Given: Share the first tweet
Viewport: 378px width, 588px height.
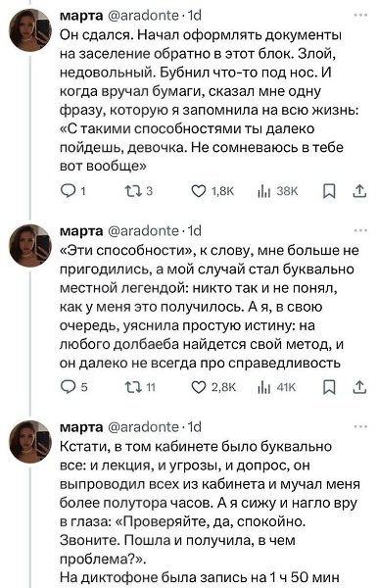Looking at the screenshot, I should [x=359, y=191].
